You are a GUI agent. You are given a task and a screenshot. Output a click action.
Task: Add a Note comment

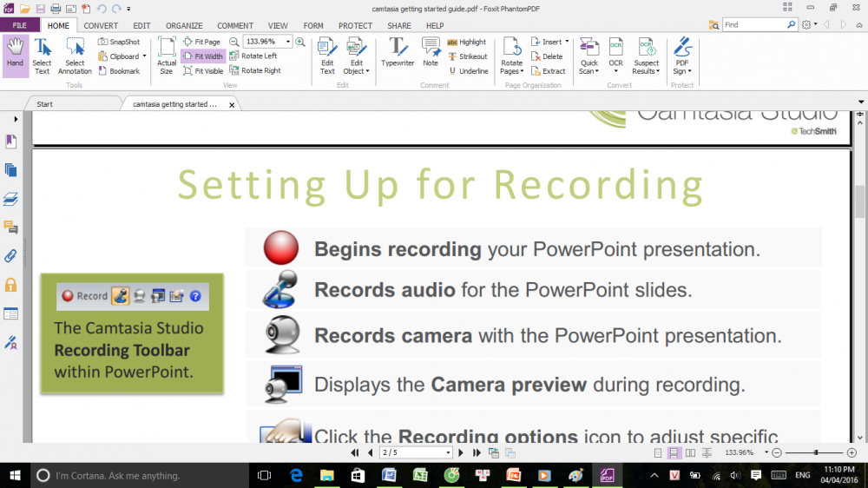coord(431,53)
